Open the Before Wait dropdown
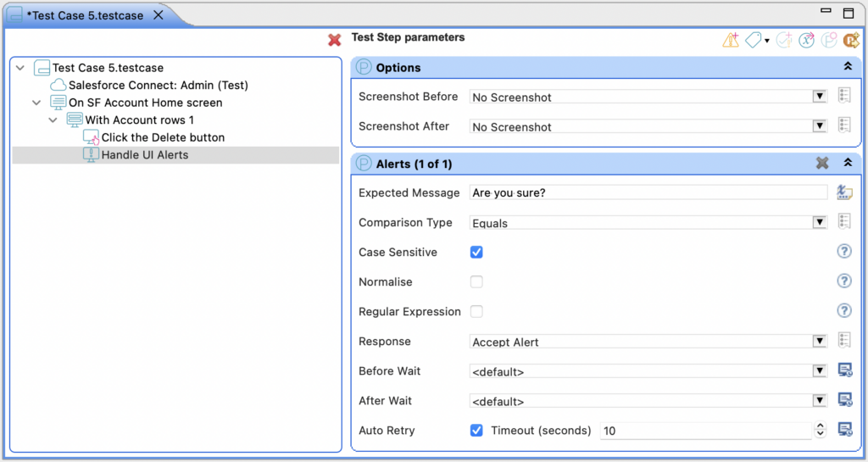This screenshot has width=868, height=462. tap(820, 371)
